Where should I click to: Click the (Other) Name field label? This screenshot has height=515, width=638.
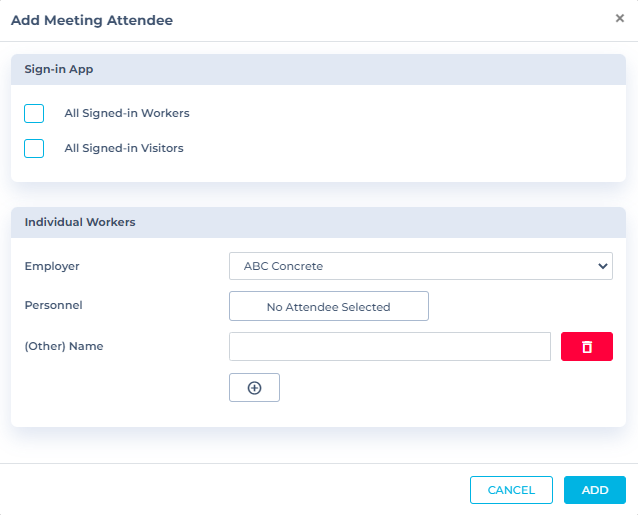click(64, 346)
